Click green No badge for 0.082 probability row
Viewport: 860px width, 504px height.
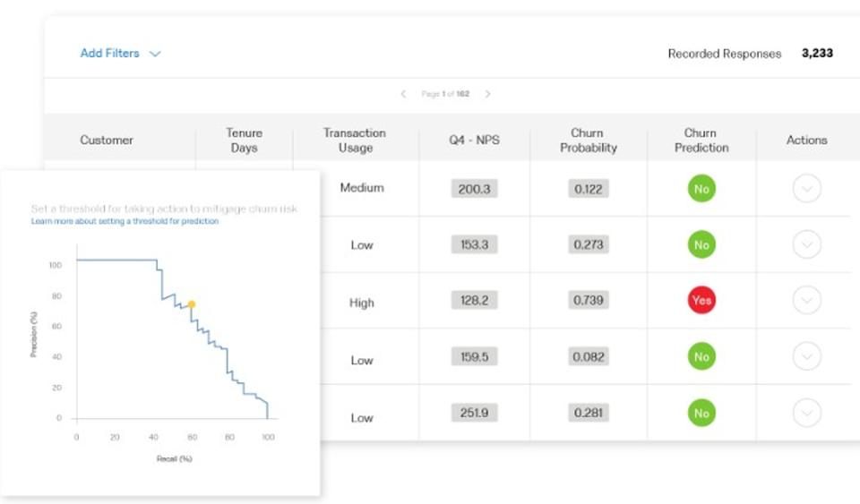(701, 357)
